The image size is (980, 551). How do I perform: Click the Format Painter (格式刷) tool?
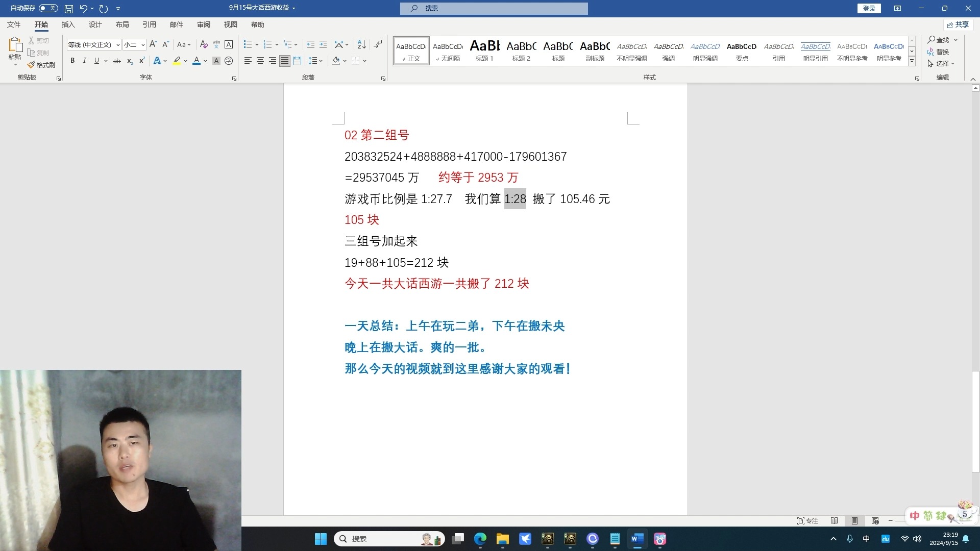(41, 65)
